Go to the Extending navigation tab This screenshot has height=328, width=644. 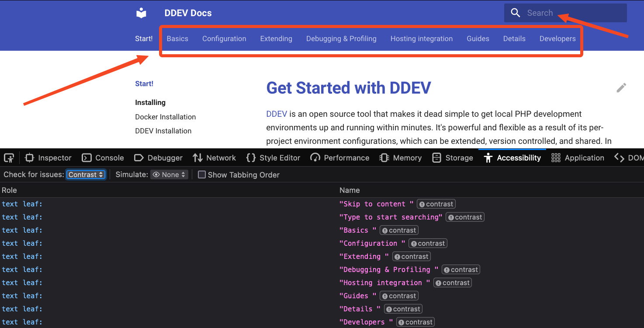pos(276,38)
